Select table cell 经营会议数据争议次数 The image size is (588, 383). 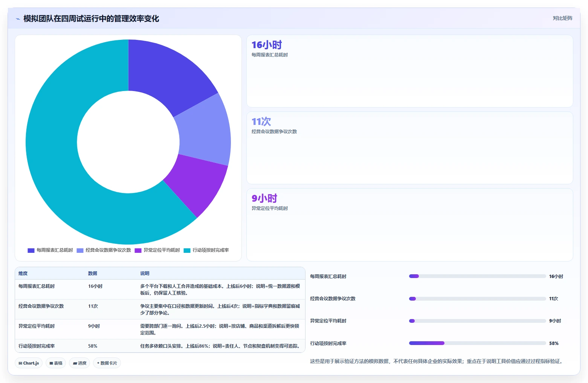pos(41,306)
